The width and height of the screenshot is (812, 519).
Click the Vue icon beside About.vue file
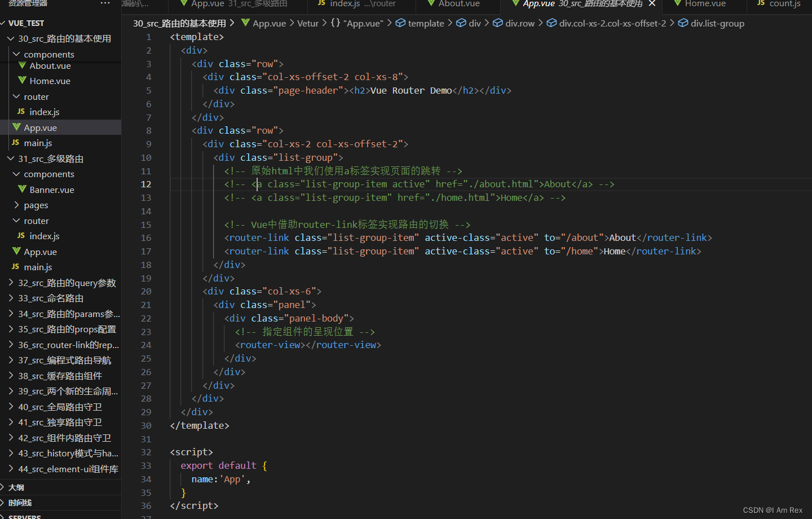point(23,65)
